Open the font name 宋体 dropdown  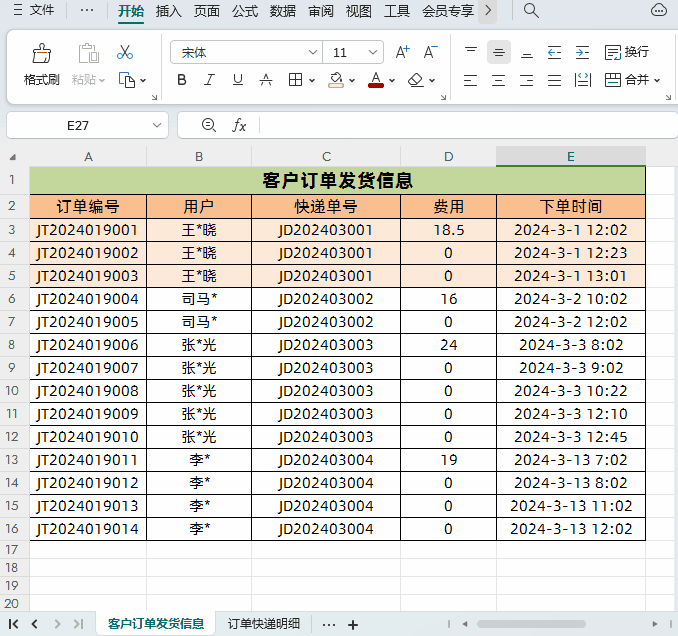(313, 52)
